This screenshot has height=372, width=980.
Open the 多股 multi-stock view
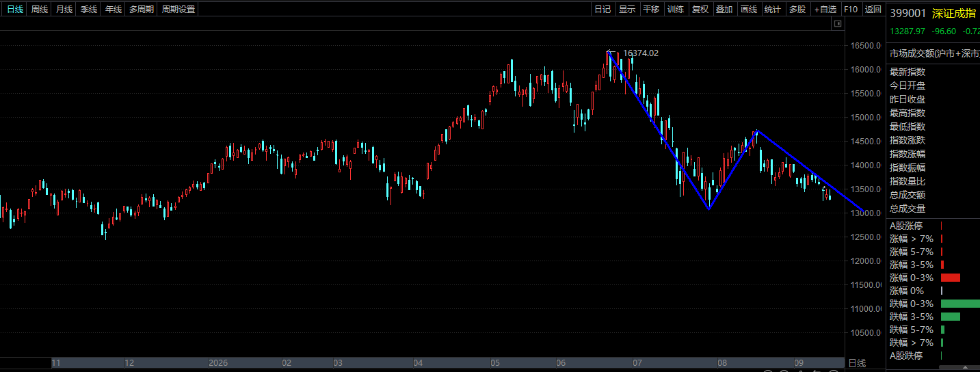(x=797, y=10)
